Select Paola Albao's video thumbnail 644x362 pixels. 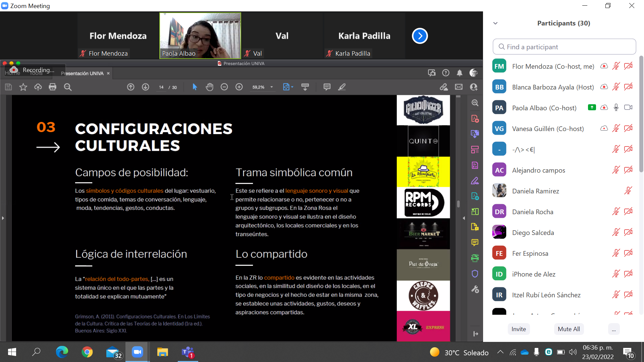[200, 36]
